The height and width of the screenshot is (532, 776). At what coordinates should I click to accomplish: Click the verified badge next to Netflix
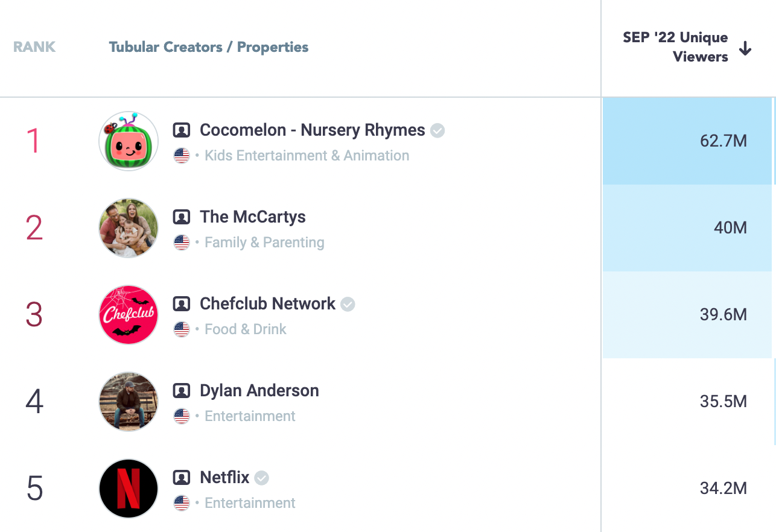[x=261, y=478]
